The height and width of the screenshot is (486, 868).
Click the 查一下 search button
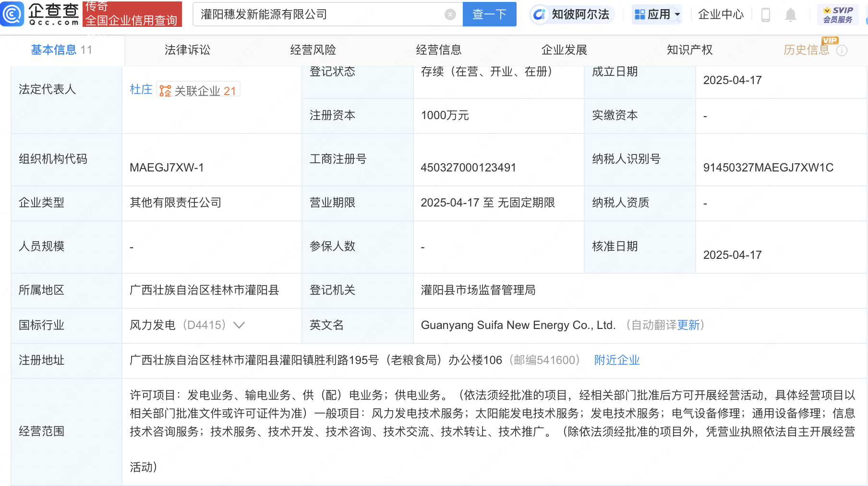pyautogui.click(x=489, y=14)
